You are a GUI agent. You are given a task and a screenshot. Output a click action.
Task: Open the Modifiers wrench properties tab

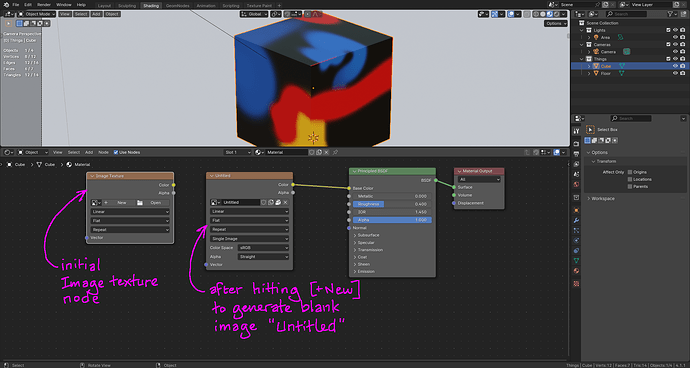(576, 221)
